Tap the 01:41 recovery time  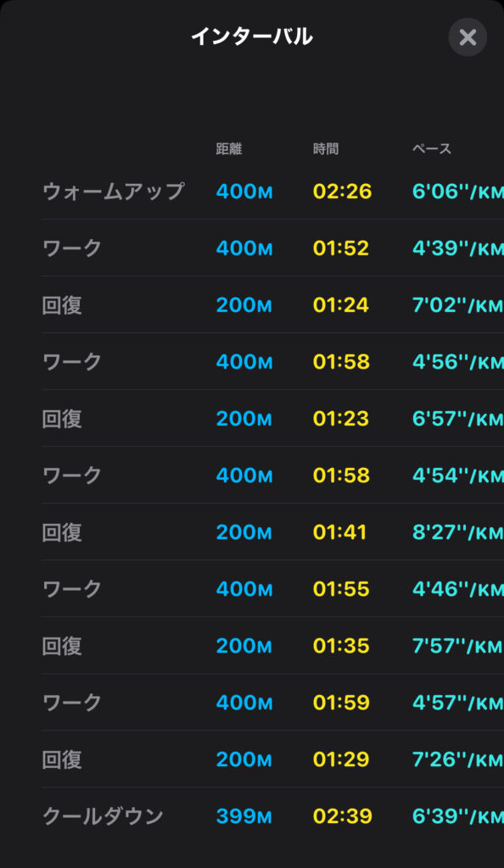(x=340, y=532)
